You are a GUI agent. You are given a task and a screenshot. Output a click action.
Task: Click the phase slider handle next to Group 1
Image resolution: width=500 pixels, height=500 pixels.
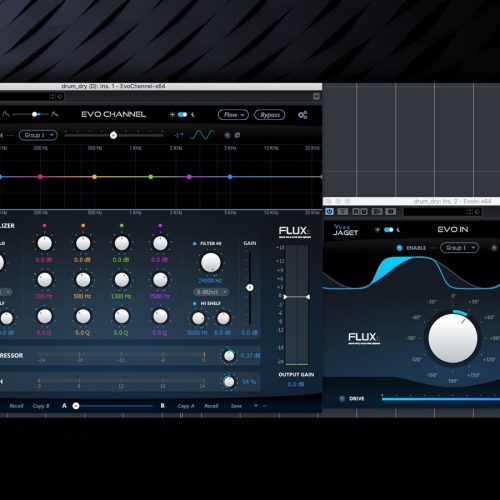[113, 135]
